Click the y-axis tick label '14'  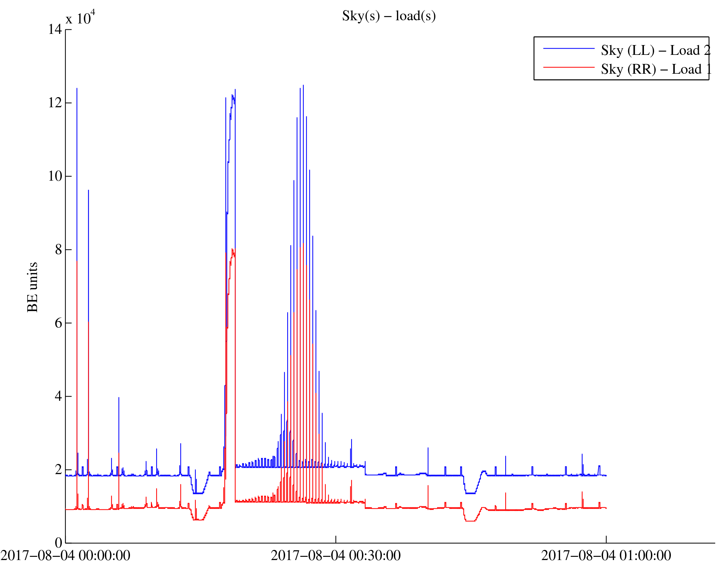[x=55, y=29]
